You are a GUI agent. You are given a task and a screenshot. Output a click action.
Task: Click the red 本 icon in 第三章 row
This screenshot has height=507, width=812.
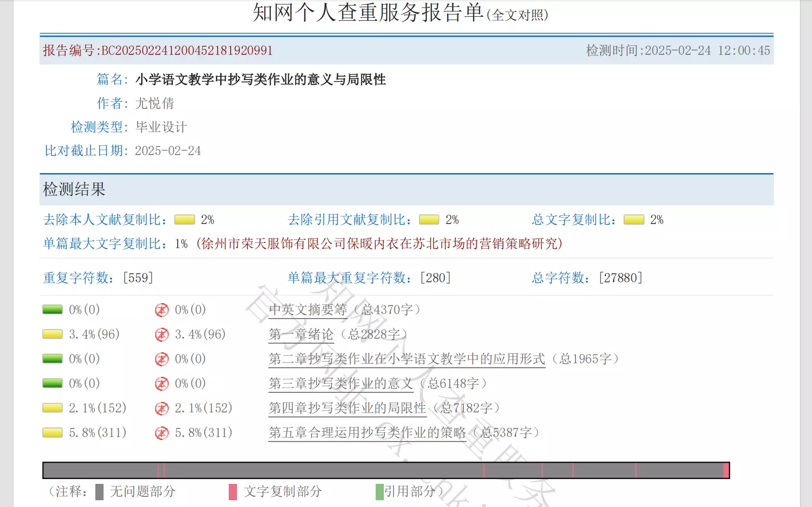(x=162, y=384)
